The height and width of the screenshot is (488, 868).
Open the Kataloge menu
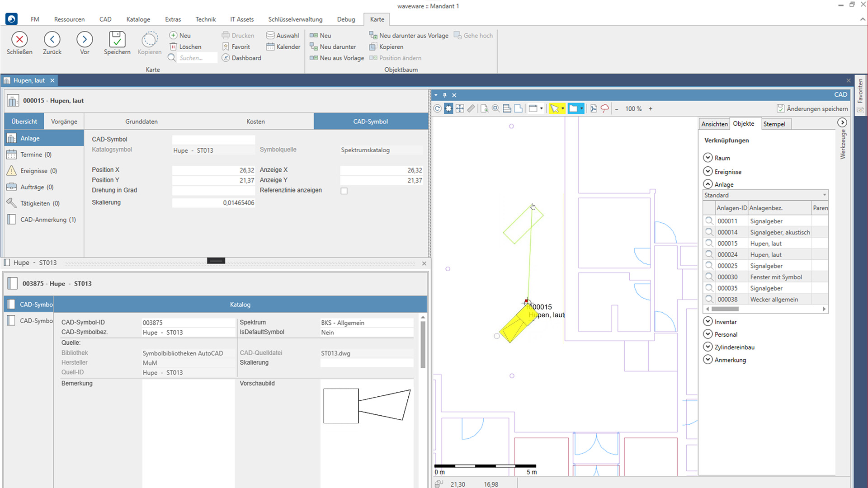point(138,19)
